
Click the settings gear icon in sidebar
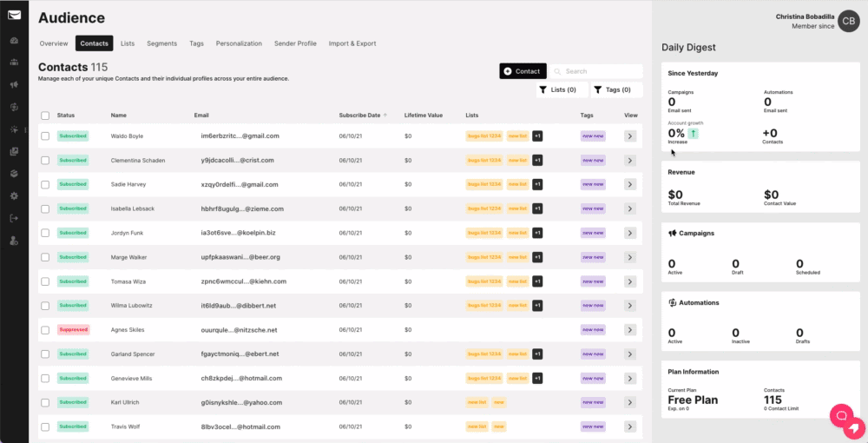[14, 195]
